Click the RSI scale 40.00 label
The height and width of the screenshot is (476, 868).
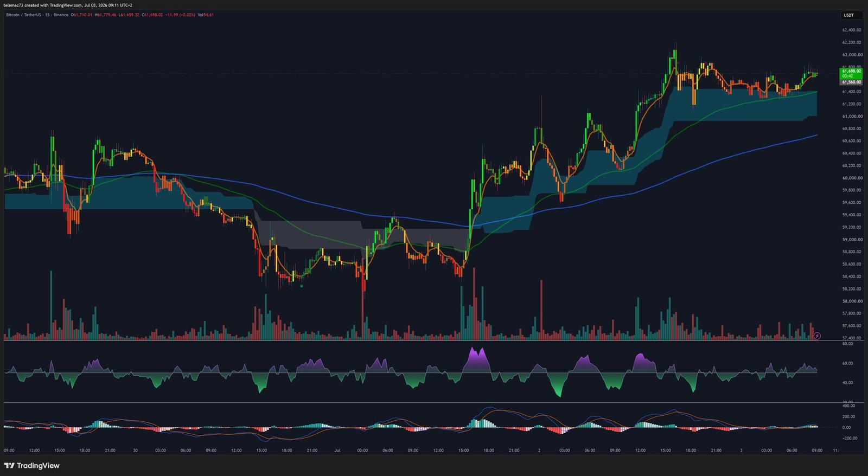pos(847,383)
